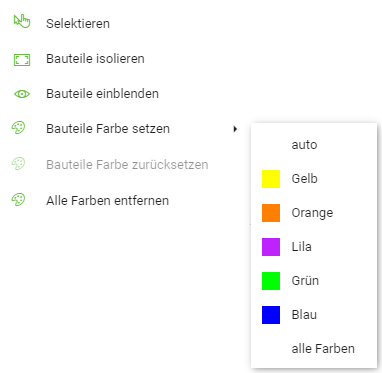Open the alle Farben option
Screen dimensions: 382x373
tap(323, 349)
